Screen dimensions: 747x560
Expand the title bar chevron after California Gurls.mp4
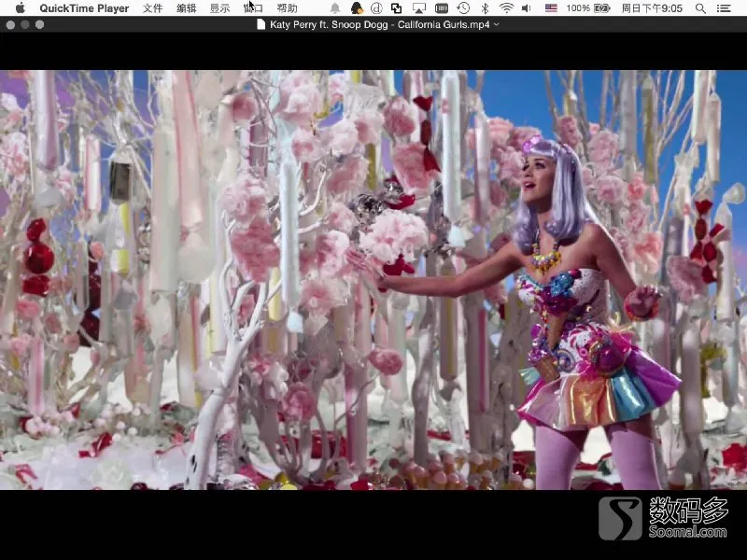[497, 24]
